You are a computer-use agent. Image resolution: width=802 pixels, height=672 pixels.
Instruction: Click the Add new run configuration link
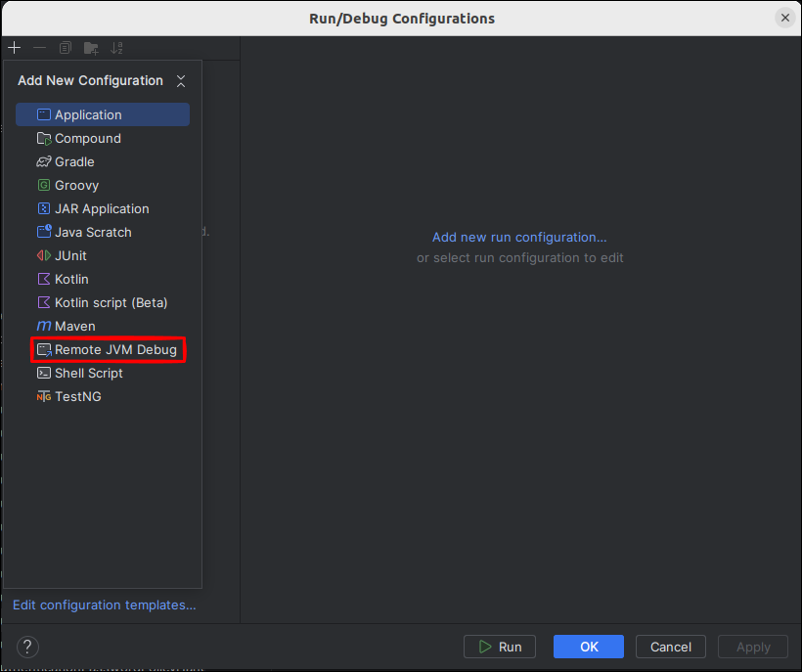(x=519, y=237)
